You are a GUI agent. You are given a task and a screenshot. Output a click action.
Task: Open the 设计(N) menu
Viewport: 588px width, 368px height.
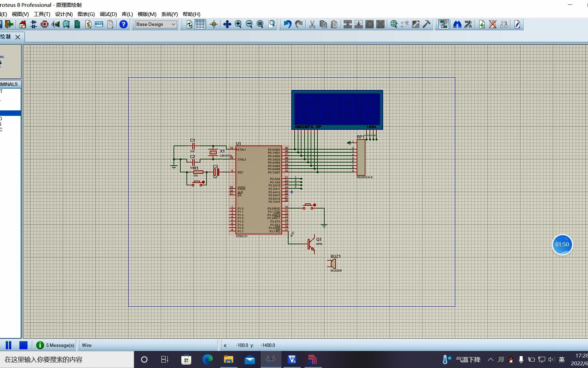coord(64,14)
